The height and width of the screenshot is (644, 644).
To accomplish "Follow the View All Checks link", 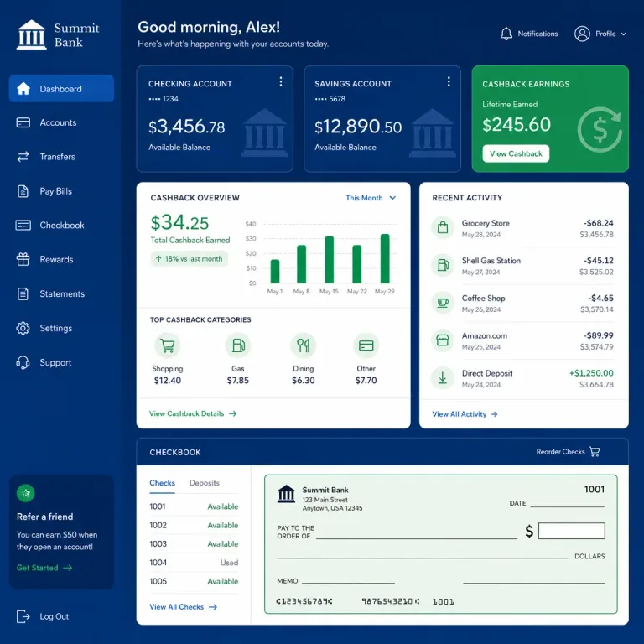I will [x=183, y=606].
